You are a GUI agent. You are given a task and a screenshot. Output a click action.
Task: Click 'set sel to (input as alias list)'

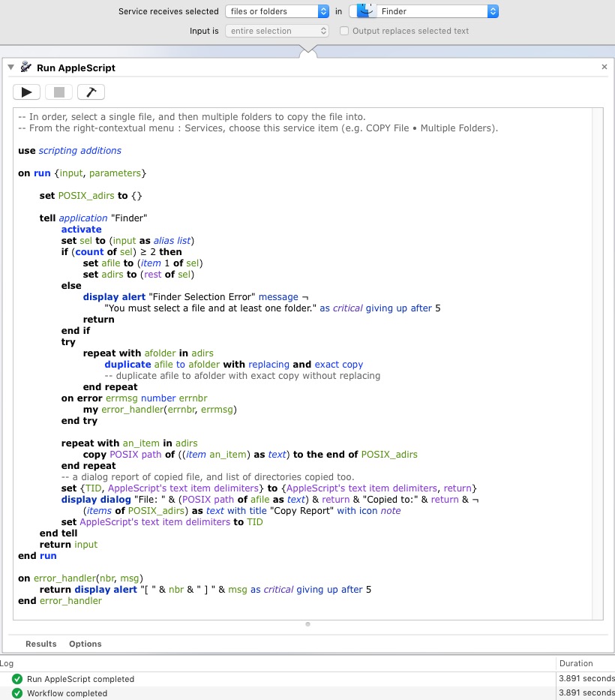point(127,241)
